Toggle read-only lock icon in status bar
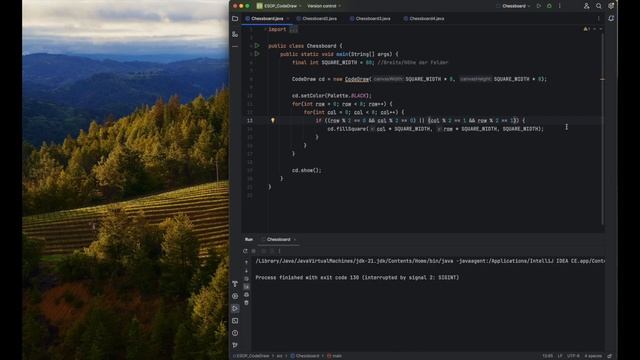Image resolution: width=640 pixels, height=360 pixels. tap(610, 356)
